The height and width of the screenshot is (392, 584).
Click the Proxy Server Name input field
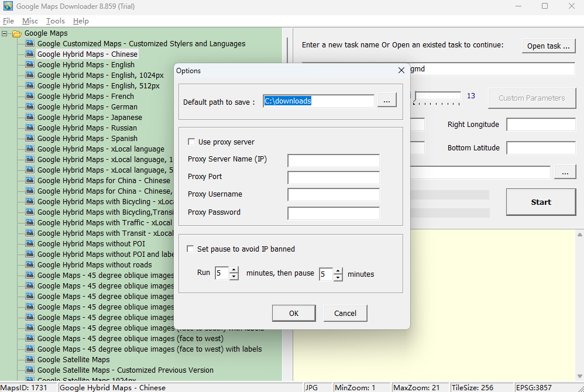click(333, 160)
